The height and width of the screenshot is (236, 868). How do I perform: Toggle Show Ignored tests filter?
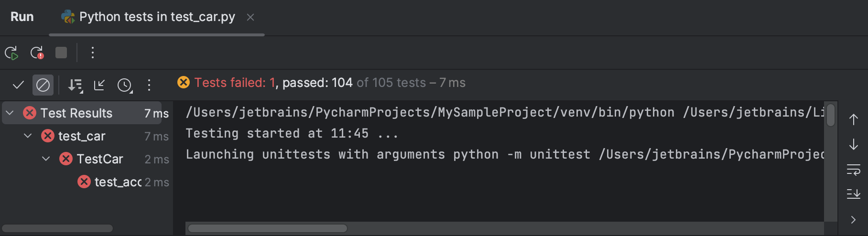click(x=43, y=85)
